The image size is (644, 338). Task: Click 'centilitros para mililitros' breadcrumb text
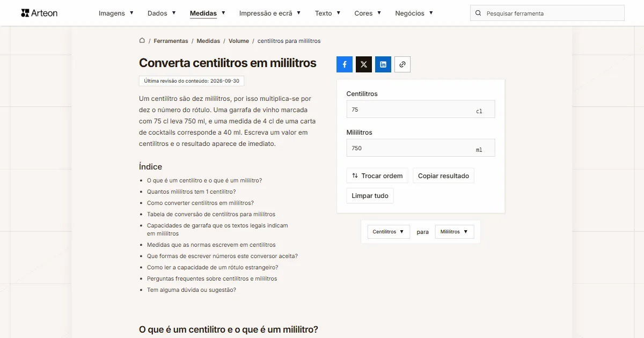289,41
